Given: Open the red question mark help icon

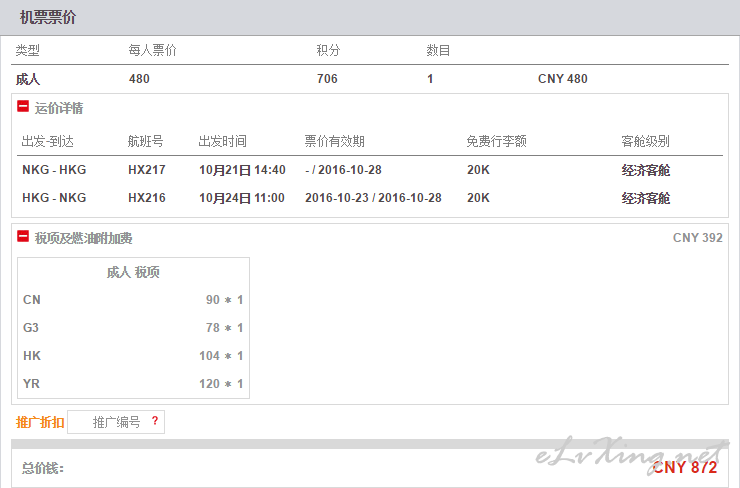Looking at the screenshot, I should 155,421.
